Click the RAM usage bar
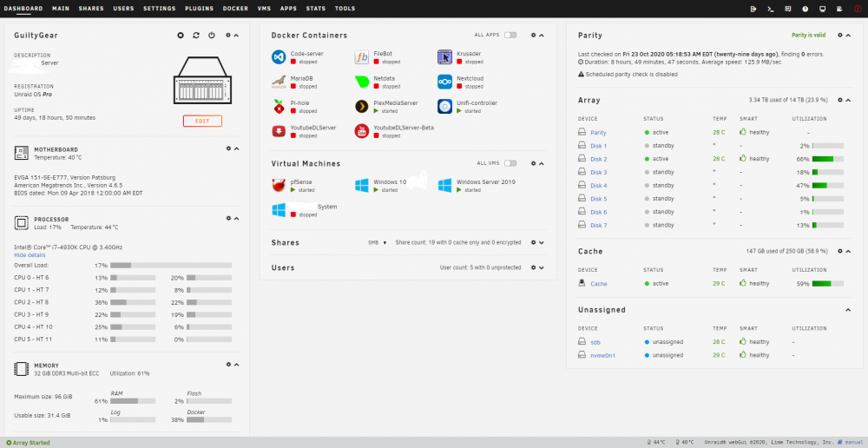Screen dimensions: 868x448 (x=133, y=401)
